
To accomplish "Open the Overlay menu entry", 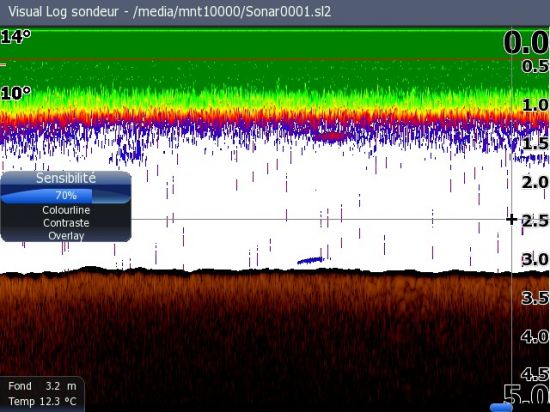I will pyautogui.click(x=66, y=236).
